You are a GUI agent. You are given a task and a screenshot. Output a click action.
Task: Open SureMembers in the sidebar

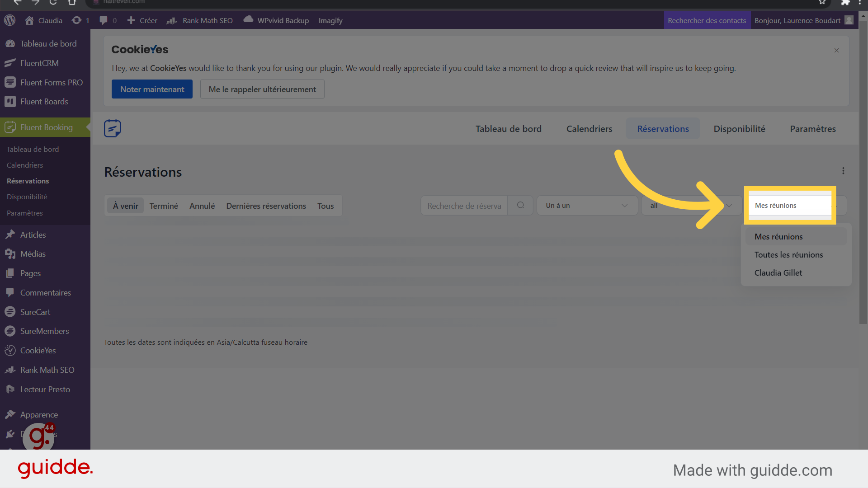pos(45,331)
